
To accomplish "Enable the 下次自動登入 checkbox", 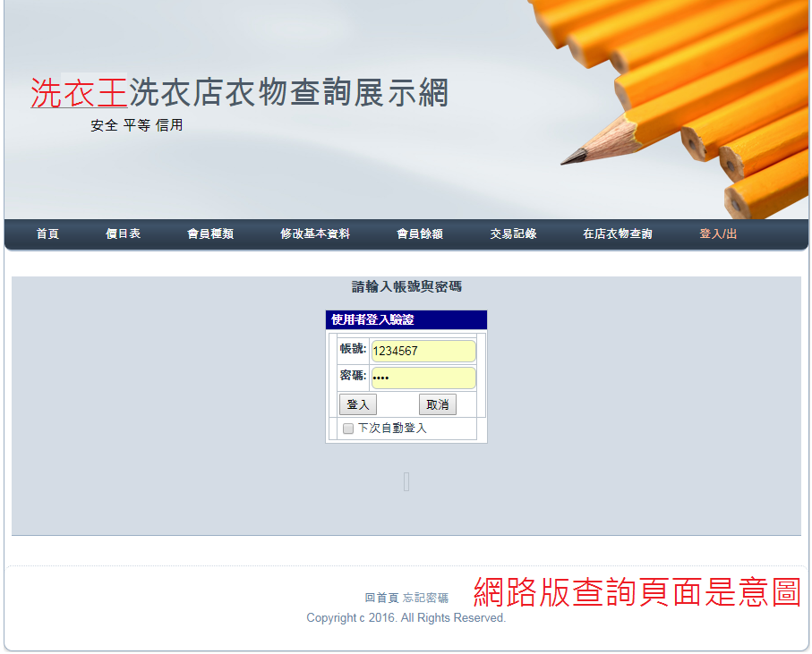I will point(348,429).
